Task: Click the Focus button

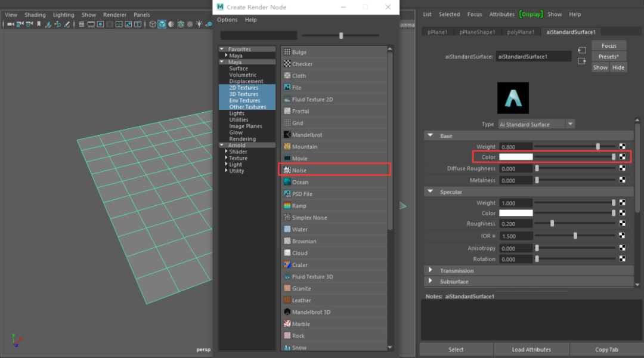Action: click(609, 45)
